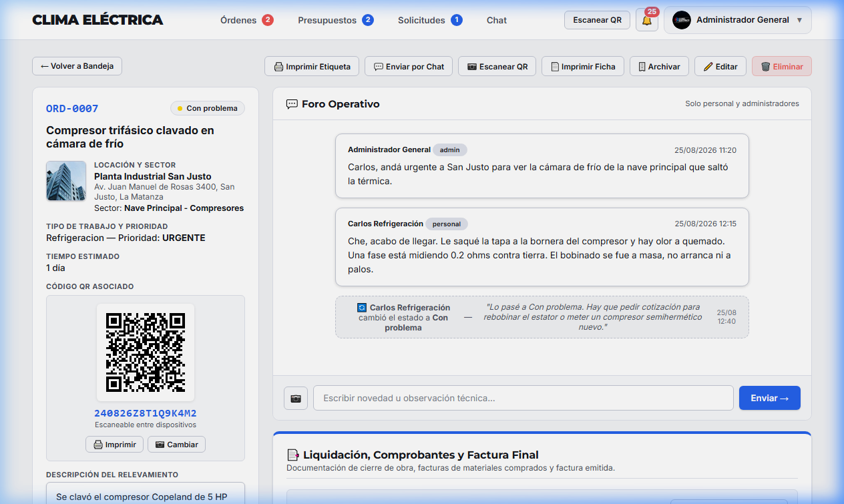Click the QR code image
This screenshot has width=844, height=504.
[146, 352]
